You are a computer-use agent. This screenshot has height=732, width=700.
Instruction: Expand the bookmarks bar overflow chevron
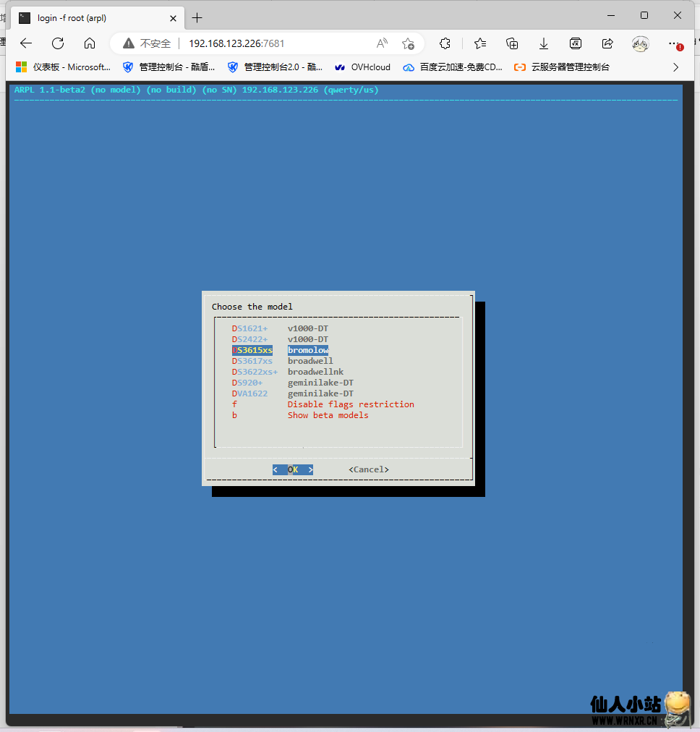pos(676,67)
